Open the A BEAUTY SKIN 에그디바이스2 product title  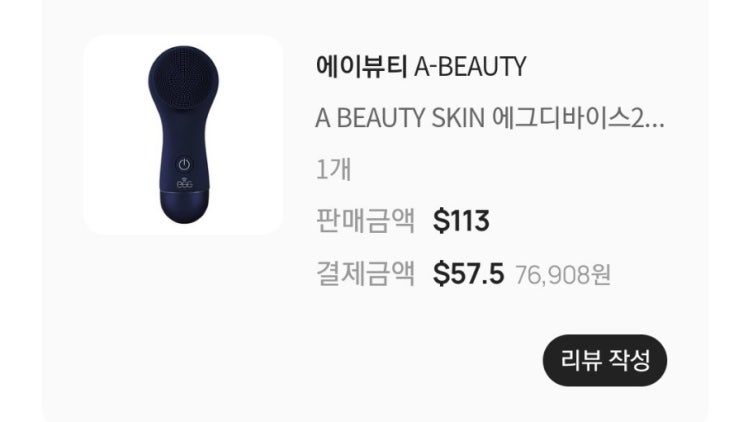coord(490,118)
